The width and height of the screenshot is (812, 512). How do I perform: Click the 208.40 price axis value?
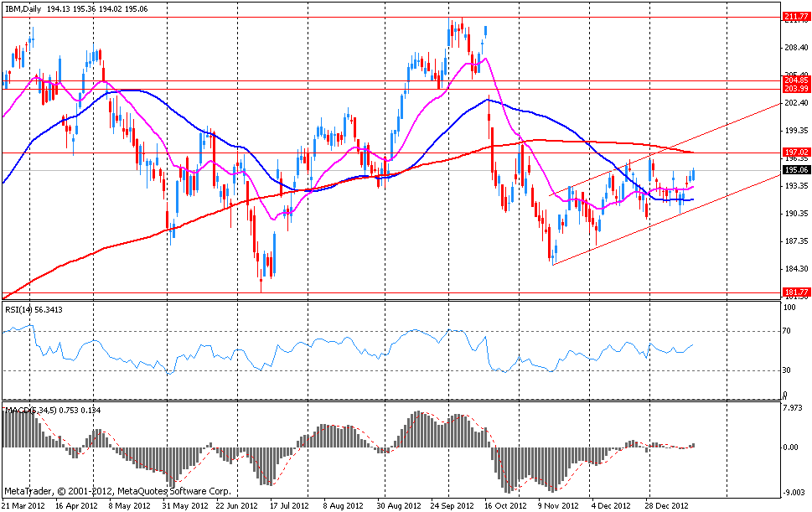point(796,48)
